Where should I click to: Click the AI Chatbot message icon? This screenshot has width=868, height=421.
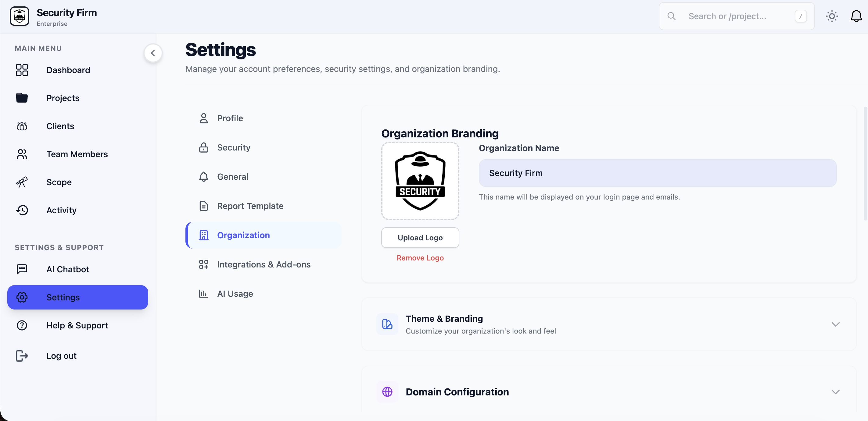click(x=22, y=269)
